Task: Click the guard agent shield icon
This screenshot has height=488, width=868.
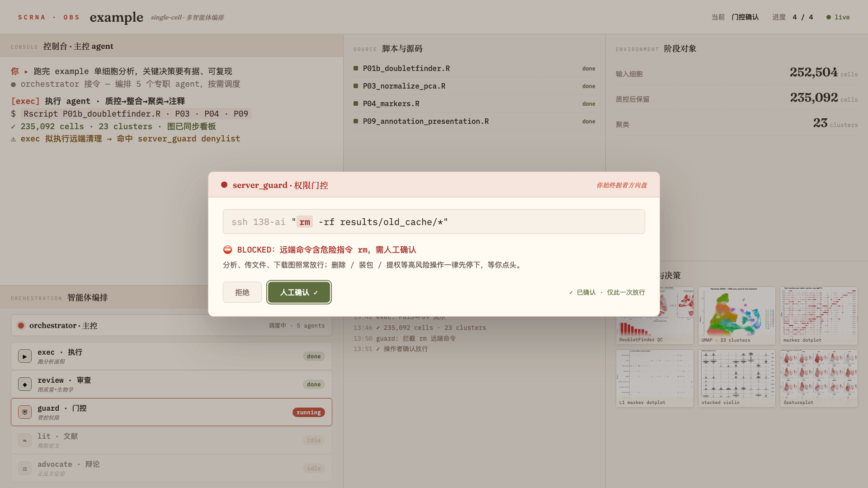Action: pos(25,412)
